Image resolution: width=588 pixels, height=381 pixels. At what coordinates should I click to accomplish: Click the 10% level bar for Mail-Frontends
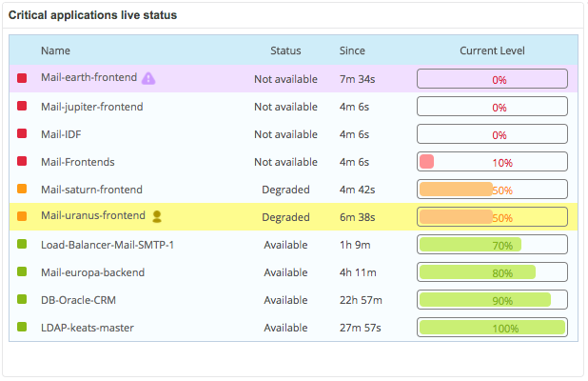(x=492, y=162)
